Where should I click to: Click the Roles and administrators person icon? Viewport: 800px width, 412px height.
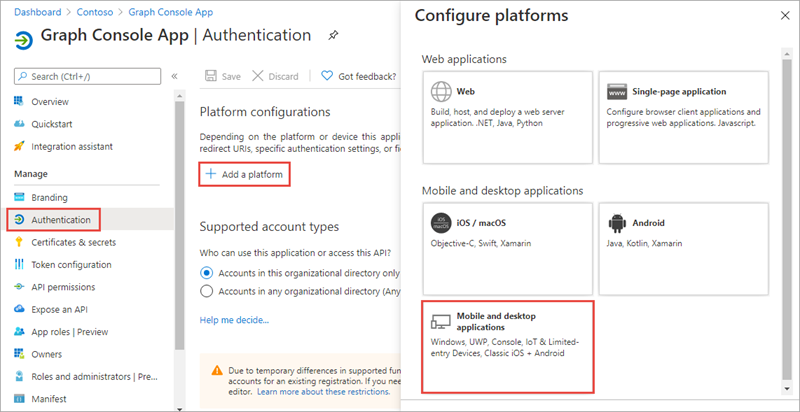[x=19, y=376]
